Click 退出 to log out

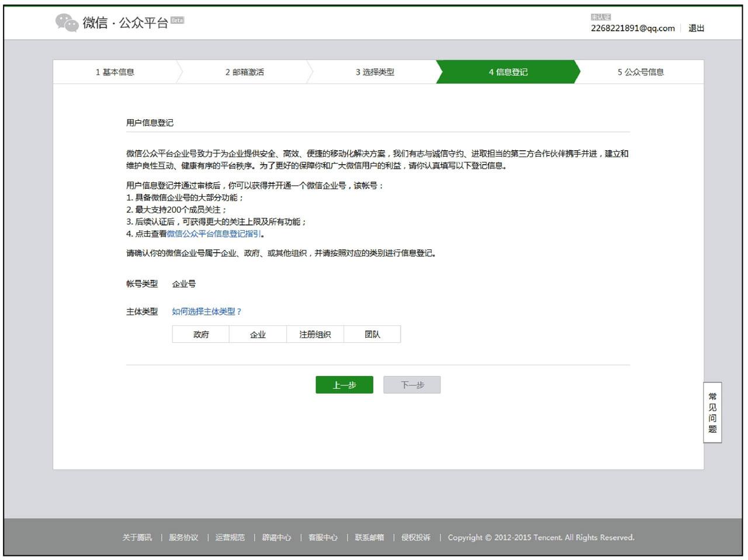tap(696, 28)
